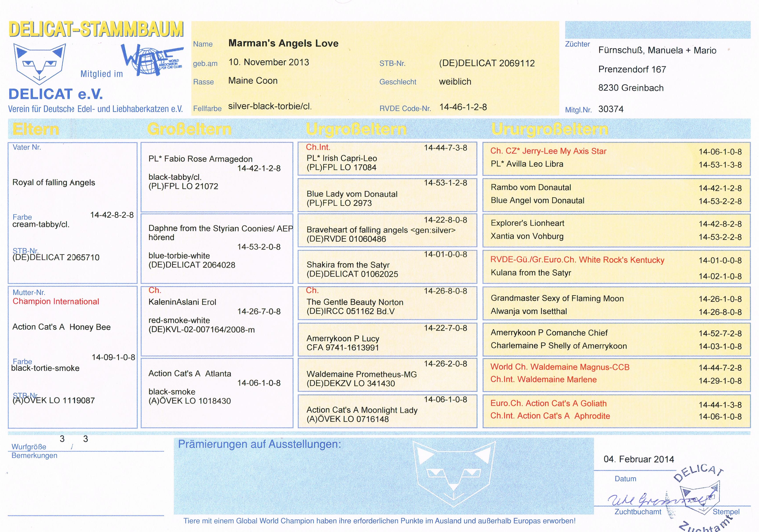Click the issue date 04. Februar 2014

click(x=639, y=459)
